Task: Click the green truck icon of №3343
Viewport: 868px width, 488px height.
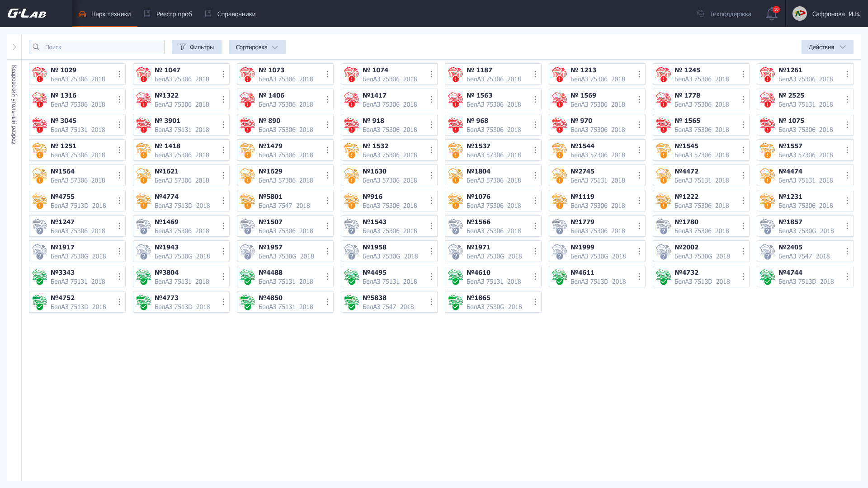Action: point(40,277)
